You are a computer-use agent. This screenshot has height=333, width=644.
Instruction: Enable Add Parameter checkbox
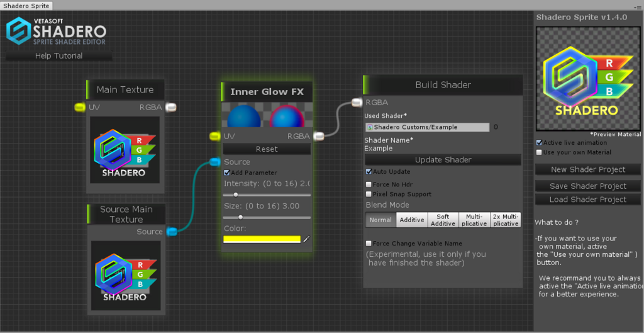(x=226, y=172)
